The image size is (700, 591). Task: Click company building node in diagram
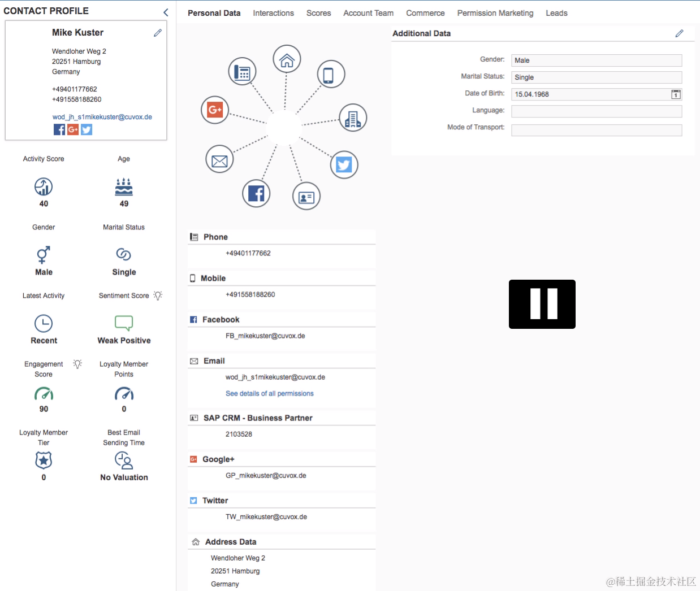353,118
